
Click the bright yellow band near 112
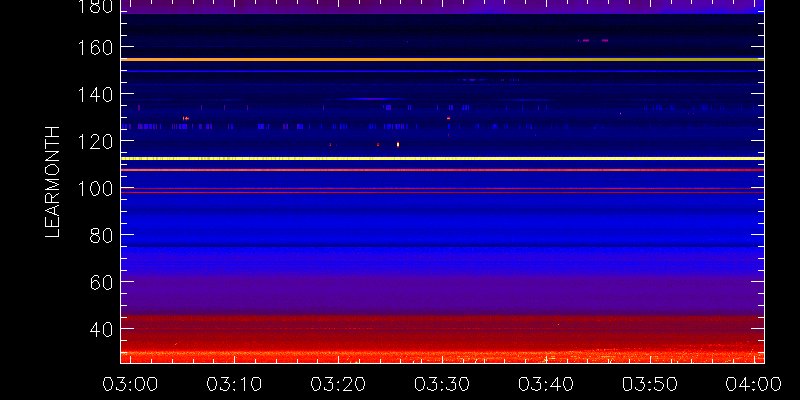(x=442, y=158)
